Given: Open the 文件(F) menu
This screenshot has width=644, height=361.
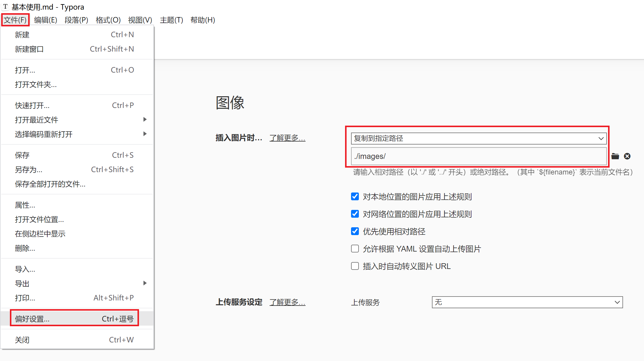Looking at the screenshot, I should 15,20.
